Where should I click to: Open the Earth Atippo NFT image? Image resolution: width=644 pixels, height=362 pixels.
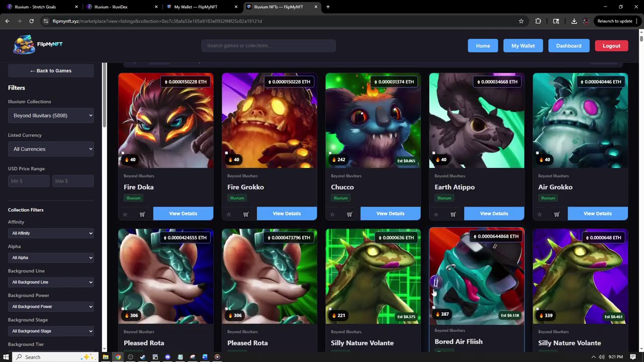click(x=476, y=121)
